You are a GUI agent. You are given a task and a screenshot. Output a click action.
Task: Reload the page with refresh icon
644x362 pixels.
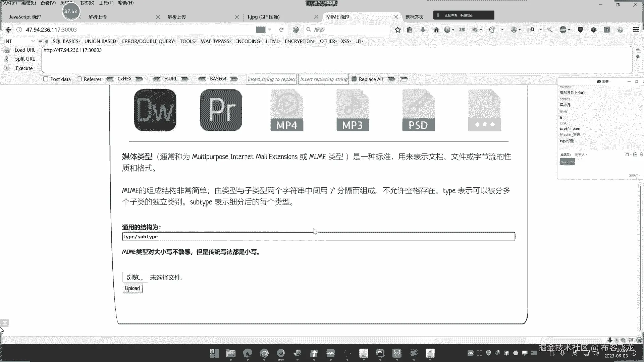click(x=281, y=30)
